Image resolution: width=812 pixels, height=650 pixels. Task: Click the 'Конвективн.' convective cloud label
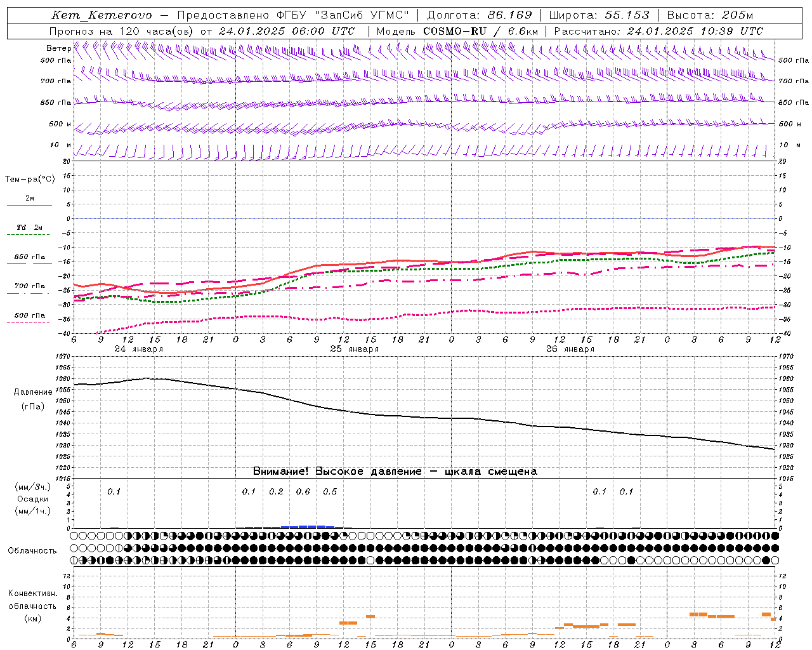click(x=32, y=594)
